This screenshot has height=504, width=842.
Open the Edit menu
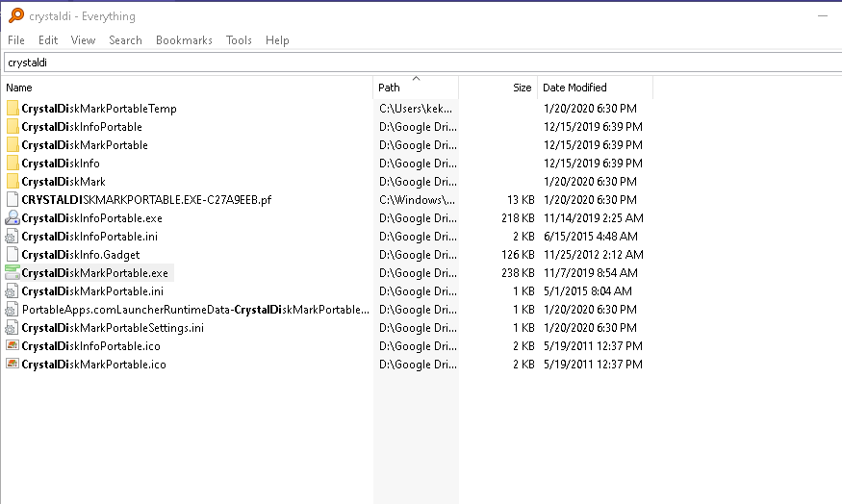pyautogui.click(x=48, y=40)
